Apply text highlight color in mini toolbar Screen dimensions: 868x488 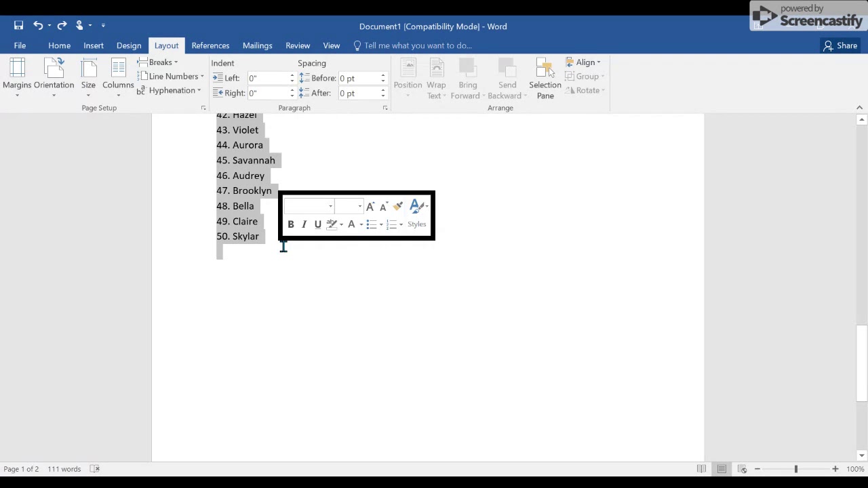[332, 224]
